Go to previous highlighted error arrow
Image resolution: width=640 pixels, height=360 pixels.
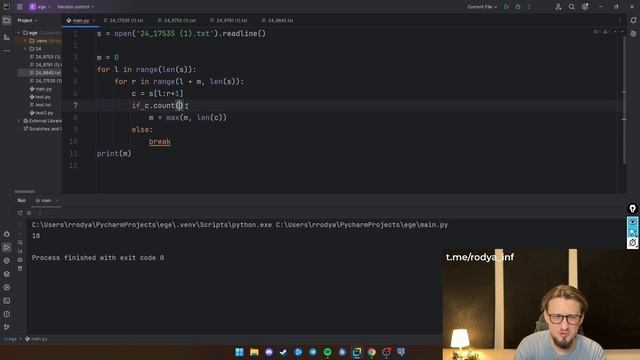pyautogui.click(x=615, y=31)
